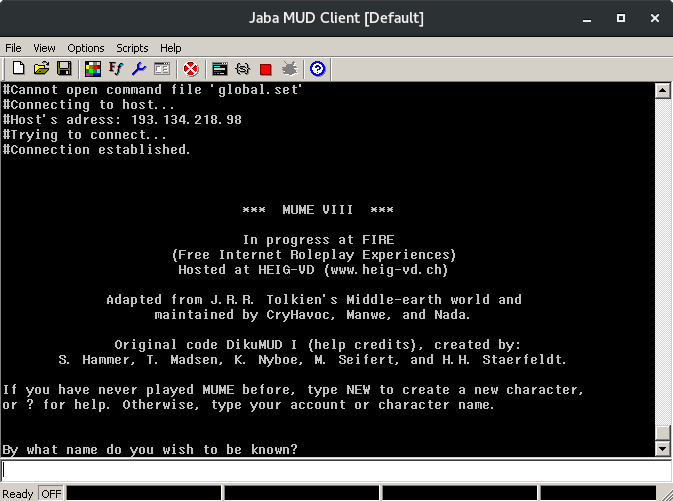Click the Ready status bar text
This screenshot has width=673, height=501.
[18, 494]
